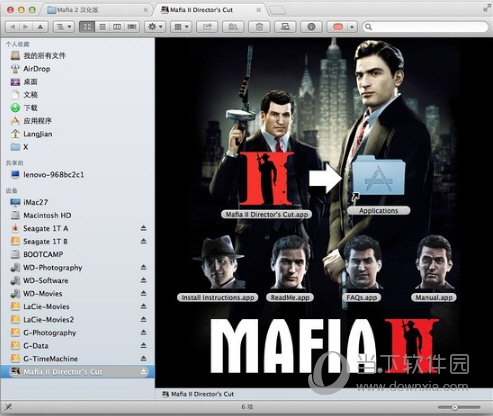Open the folder path dropdown in toolbar
The image size is (493, 416).
(64, 27)
